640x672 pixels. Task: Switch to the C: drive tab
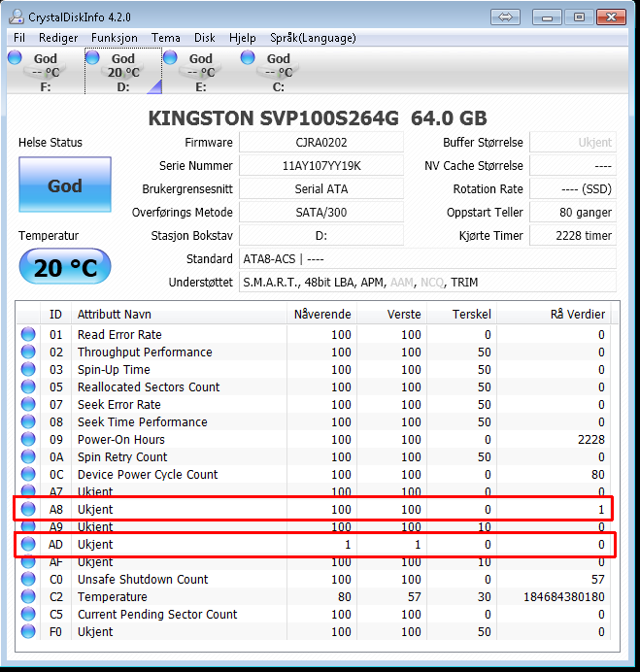click(278, 71)
